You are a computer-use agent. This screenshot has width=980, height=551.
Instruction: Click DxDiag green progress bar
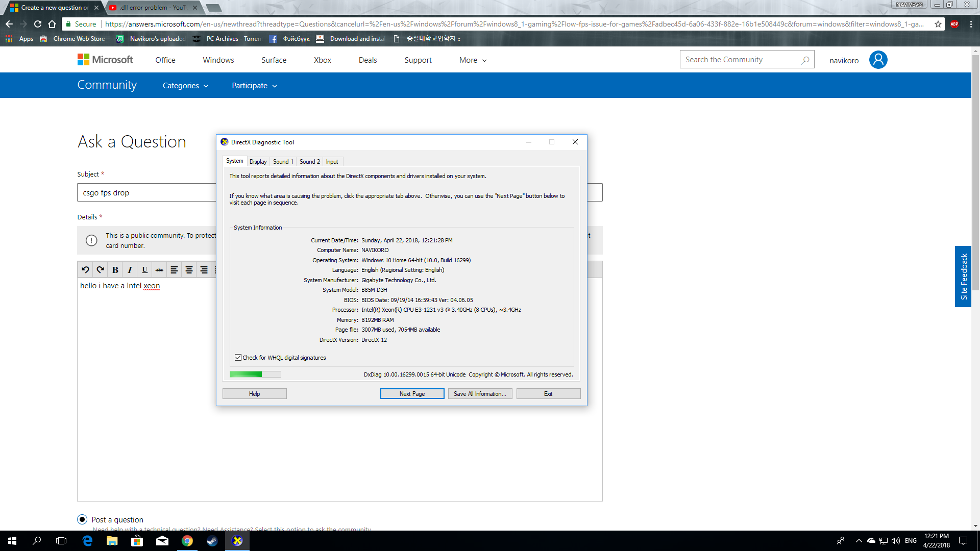click(255, 374)
